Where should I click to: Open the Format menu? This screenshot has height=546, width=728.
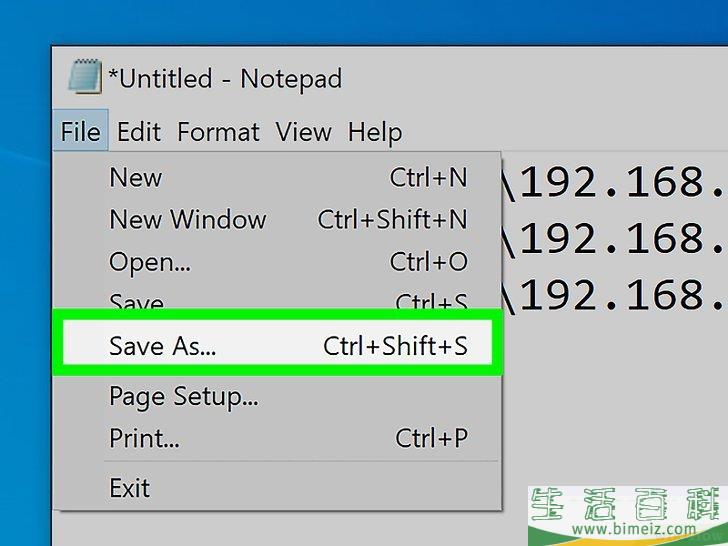[218, 131]
